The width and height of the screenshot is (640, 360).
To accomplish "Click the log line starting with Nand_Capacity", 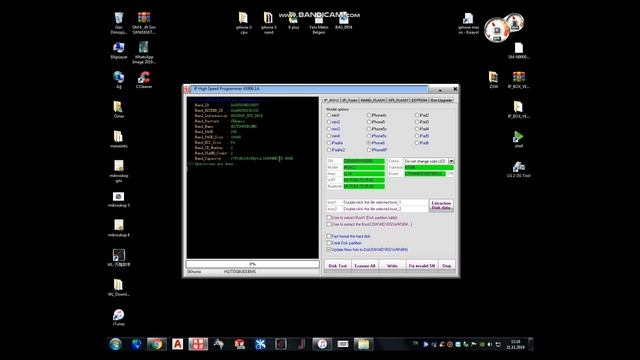I will pos(244,158).
